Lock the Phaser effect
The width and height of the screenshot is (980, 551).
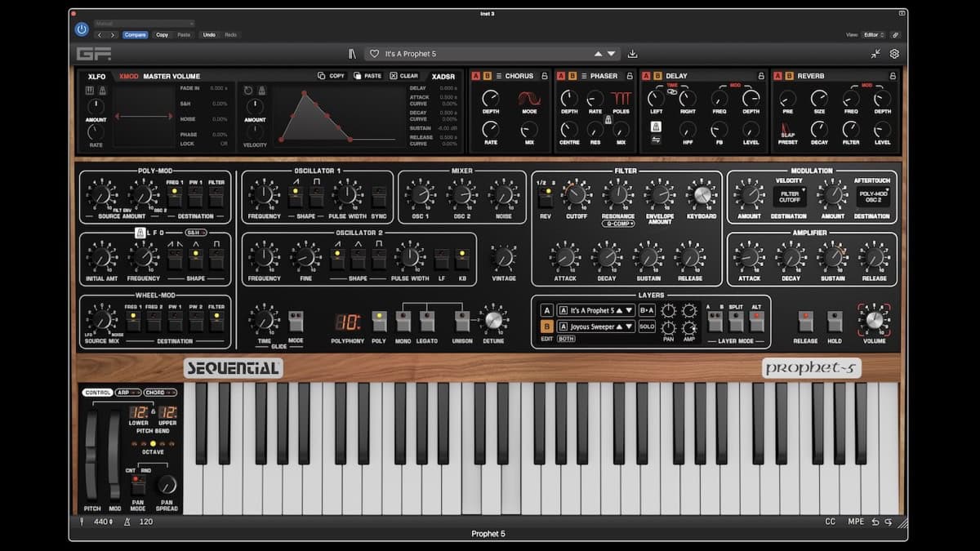(x=630, y=76)
